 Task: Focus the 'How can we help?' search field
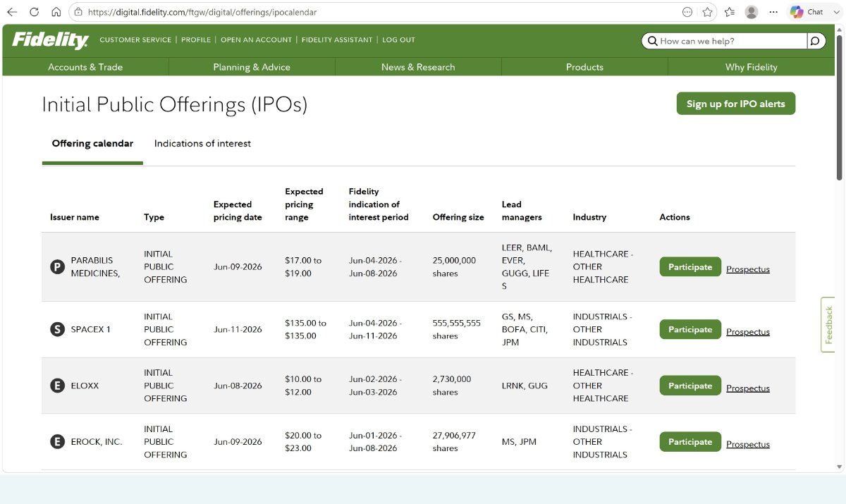coord(724,41)
